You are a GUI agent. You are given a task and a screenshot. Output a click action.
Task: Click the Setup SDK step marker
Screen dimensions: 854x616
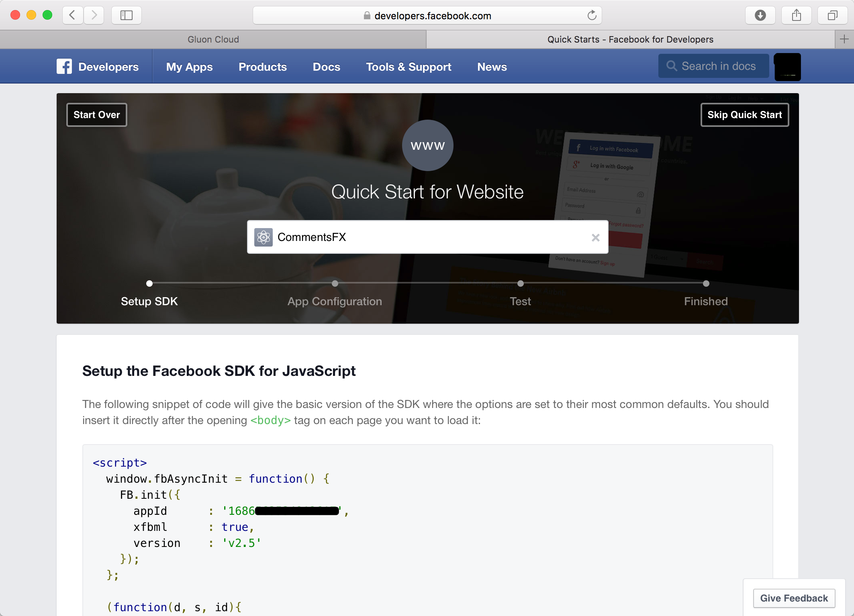149,284
